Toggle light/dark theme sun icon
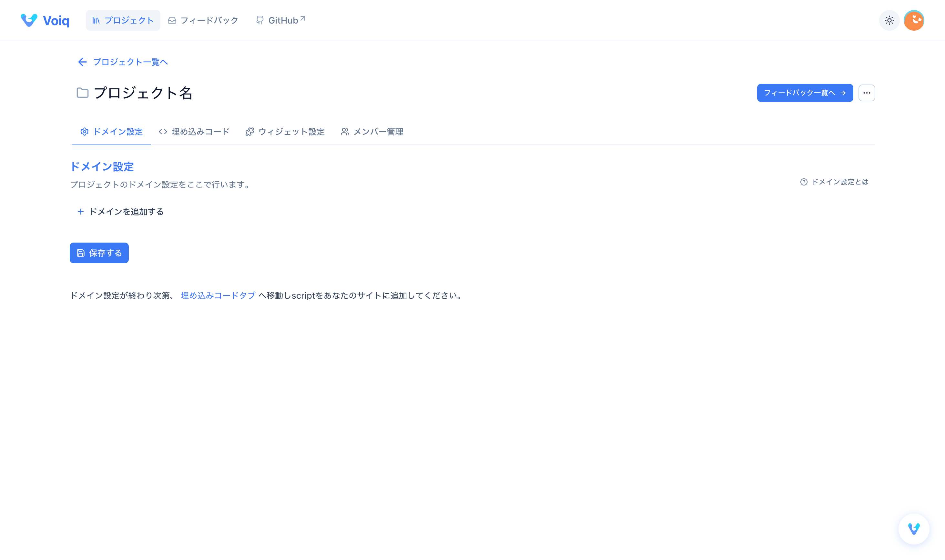 [889, 20]
